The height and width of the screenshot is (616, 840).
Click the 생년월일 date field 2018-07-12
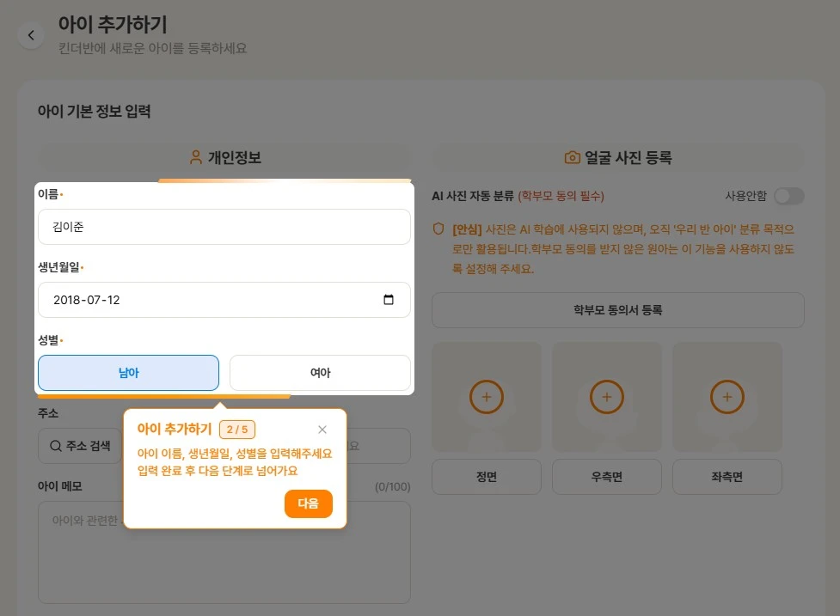click(224, 300)
